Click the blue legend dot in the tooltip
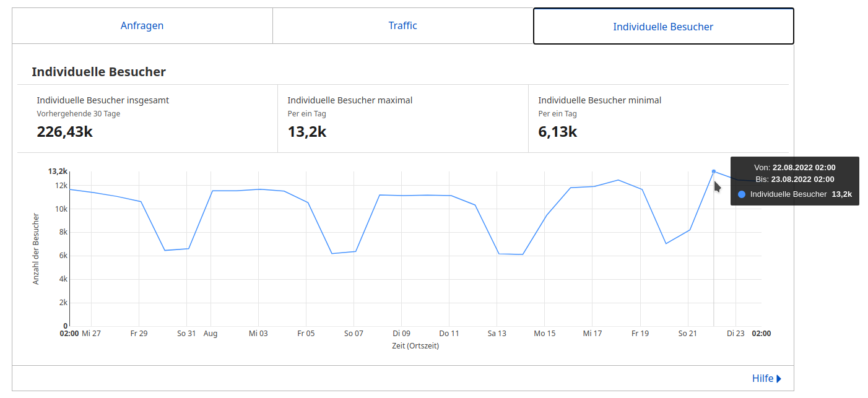This screenshot has width=868, height=398. [x=741, y=194]
